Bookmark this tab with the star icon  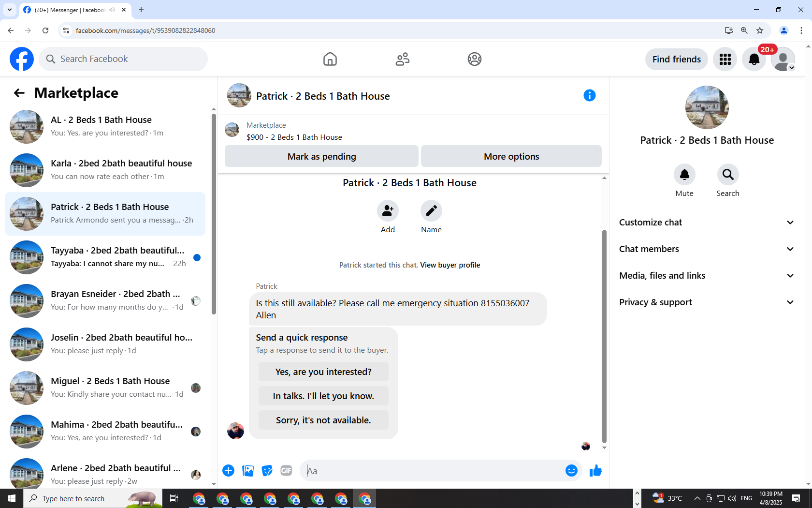pos(760,30)
